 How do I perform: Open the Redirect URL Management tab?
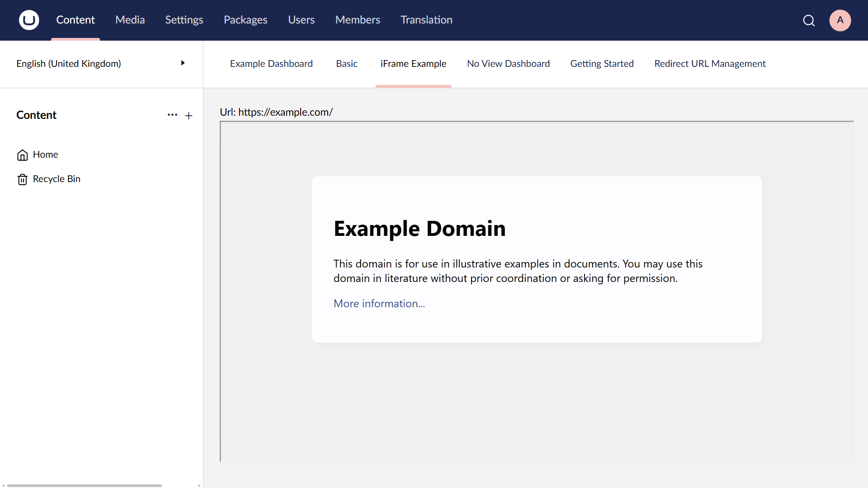pyautogui.click(x=710, y=64)
